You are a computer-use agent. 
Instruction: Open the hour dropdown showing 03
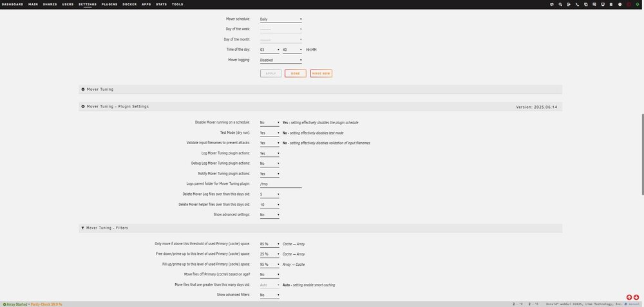point(269,50)
